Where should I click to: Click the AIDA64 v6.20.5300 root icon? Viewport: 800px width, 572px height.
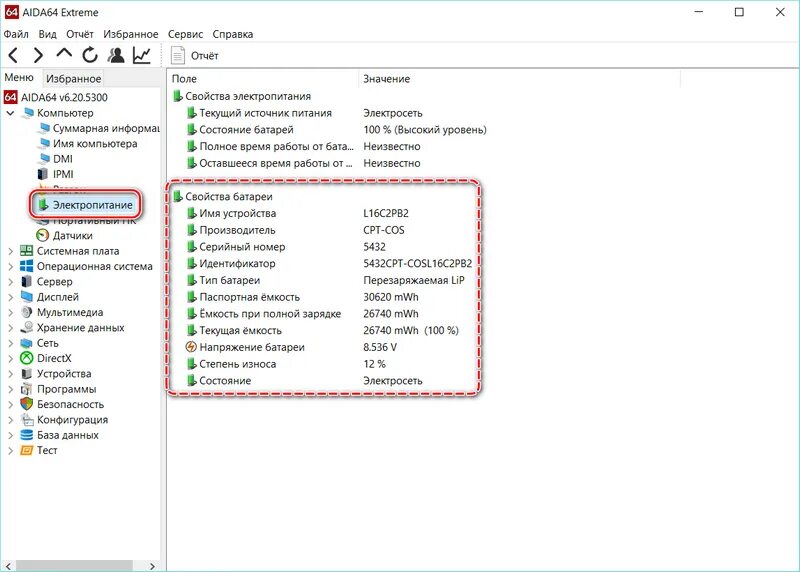(x=10, y=97)
